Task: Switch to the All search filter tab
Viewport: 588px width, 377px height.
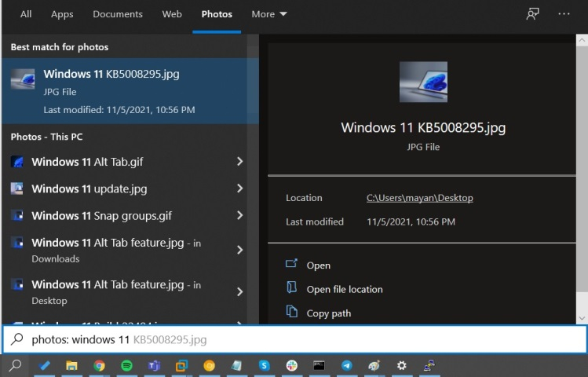Action: tap(26, 14)
